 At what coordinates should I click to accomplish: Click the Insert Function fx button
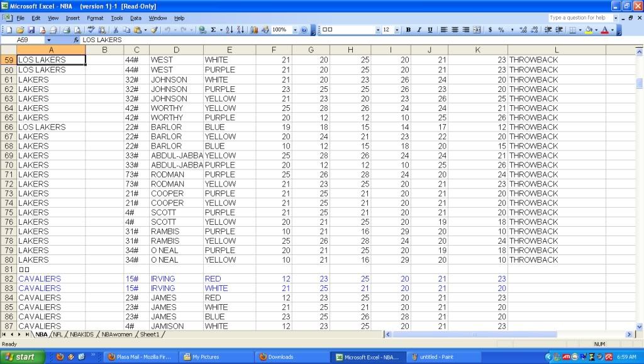[x=76, y=40]
